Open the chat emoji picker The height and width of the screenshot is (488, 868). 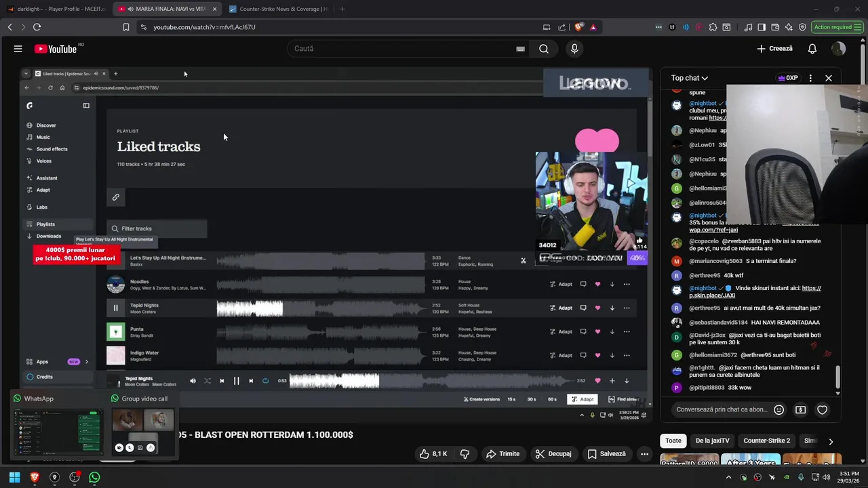pos(778,409)
